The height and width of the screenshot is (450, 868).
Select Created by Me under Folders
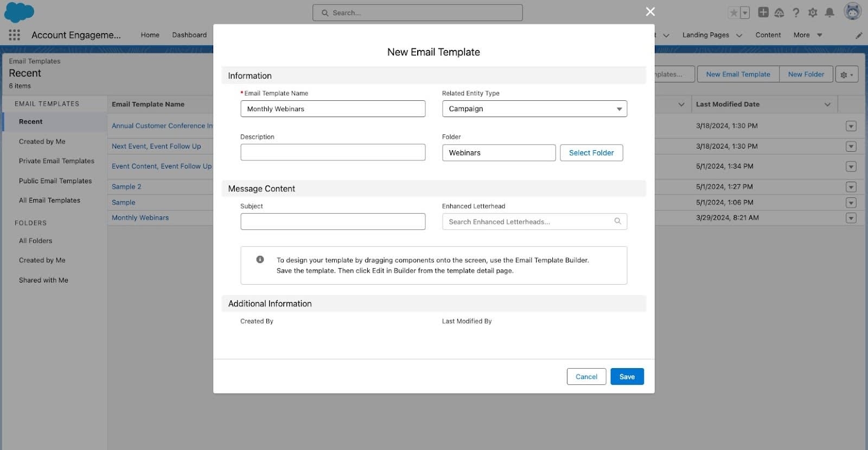click(x=42, y=260)
